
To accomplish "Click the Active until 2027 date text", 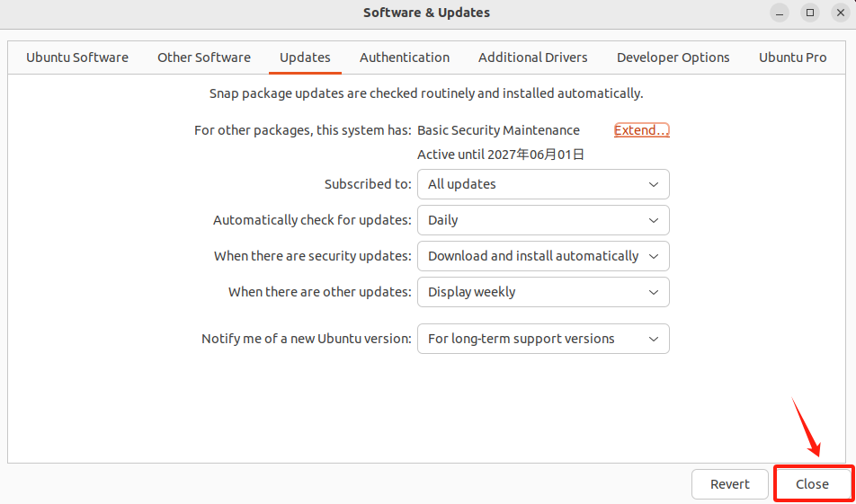I will (x=501, y=155).
